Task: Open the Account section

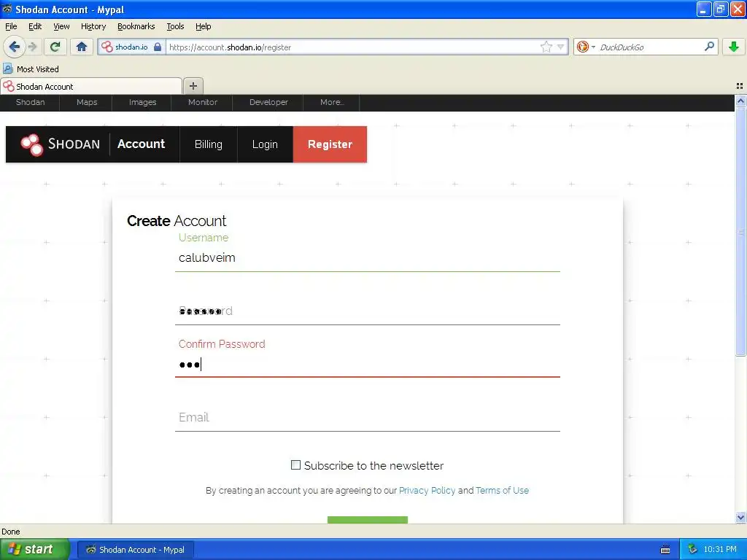Action: (141, 144)
